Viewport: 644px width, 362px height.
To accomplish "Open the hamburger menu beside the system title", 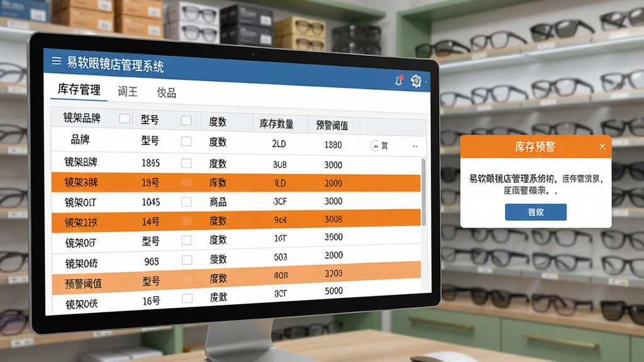I will pos(56,61).
